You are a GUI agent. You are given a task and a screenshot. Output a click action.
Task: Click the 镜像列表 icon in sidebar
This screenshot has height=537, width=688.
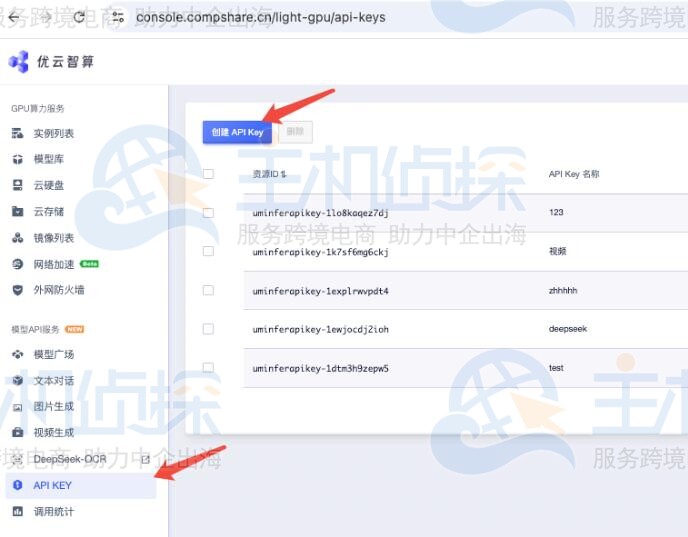click(17, 238)
